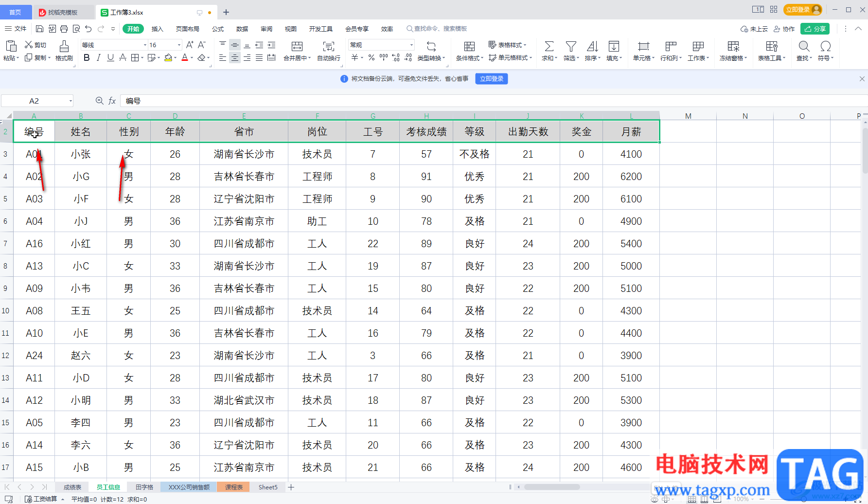Click the Format Painter (格式刷) icon

pos(64,47)
